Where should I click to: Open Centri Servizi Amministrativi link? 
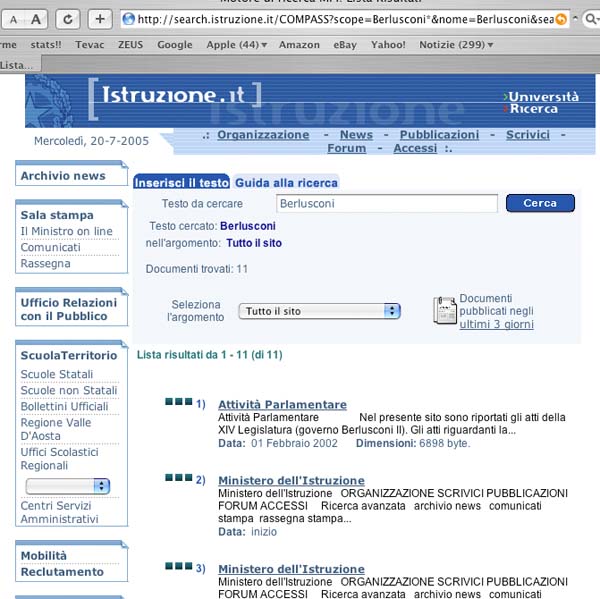(x=59, y=512)
